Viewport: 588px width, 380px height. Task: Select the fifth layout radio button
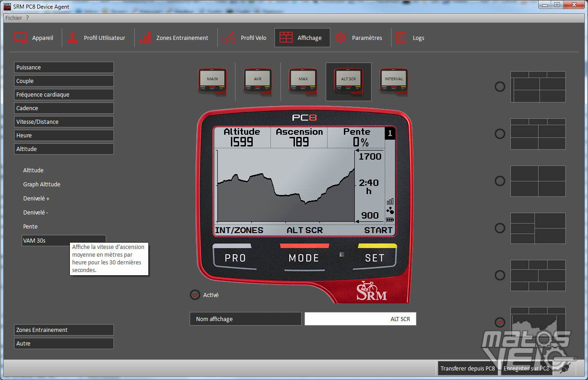tap(500, 275)
